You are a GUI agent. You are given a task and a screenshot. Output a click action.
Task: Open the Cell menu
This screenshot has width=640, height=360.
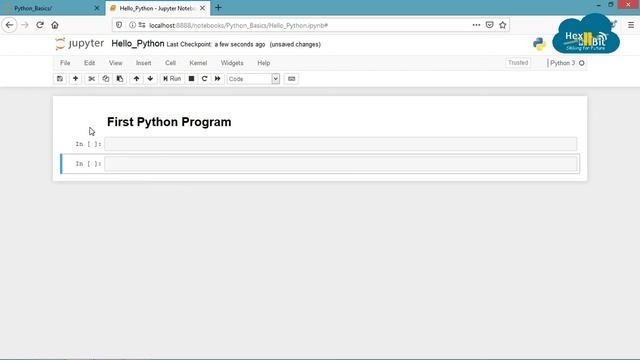[170, 63]
